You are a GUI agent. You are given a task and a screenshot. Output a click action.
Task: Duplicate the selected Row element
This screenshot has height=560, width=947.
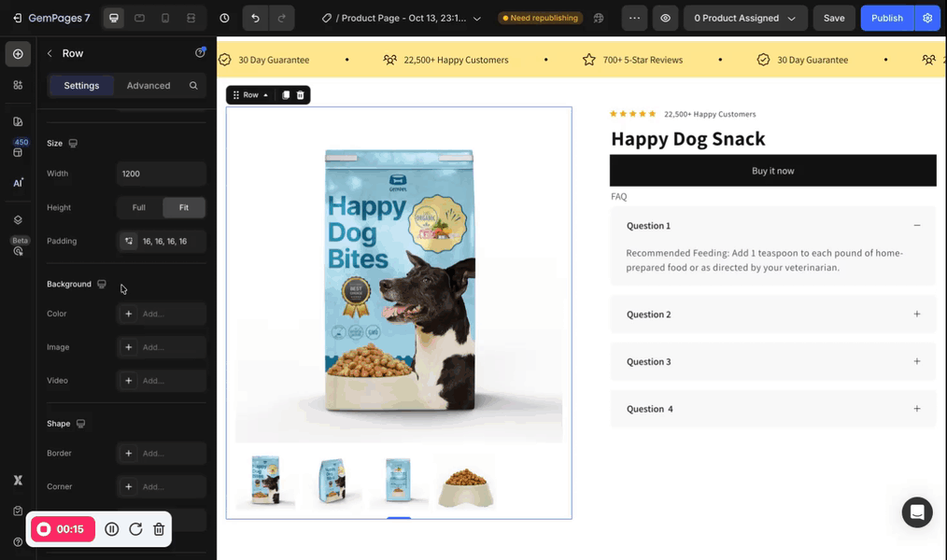[285, 95]
